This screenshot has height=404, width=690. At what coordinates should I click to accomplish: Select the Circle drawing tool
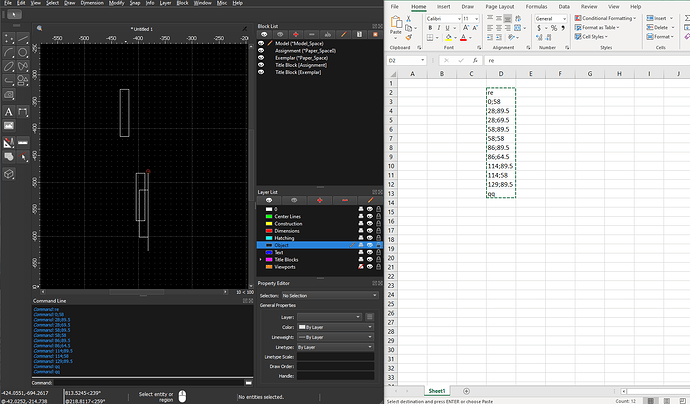(23, 52)
